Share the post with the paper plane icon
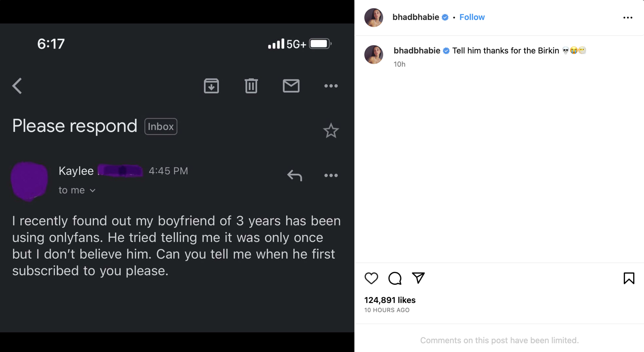644x352 pixels. pyautogui.click(x=418, y=278)
